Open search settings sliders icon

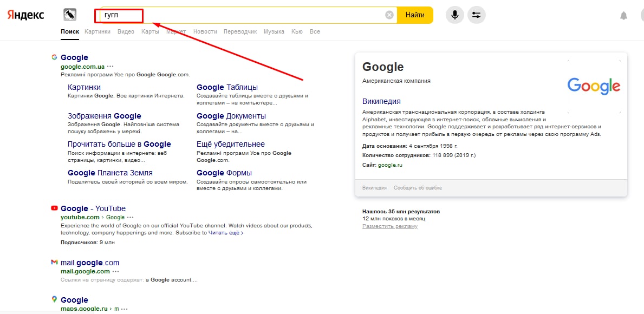[477, 15]
